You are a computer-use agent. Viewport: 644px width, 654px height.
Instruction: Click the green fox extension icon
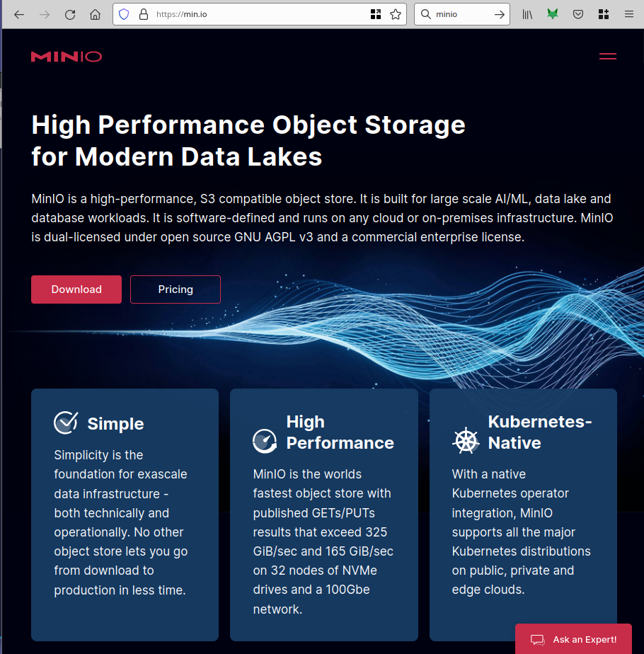[553, 14]
